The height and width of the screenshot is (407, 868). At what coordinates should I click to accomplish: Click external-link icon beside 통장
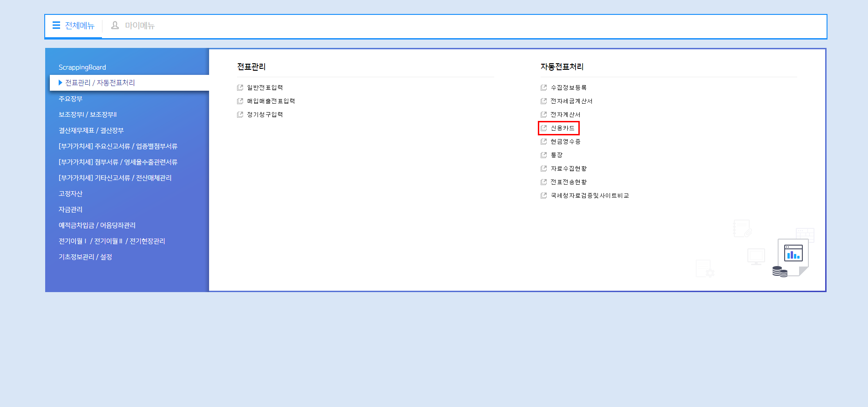click(x=543, y=155)
